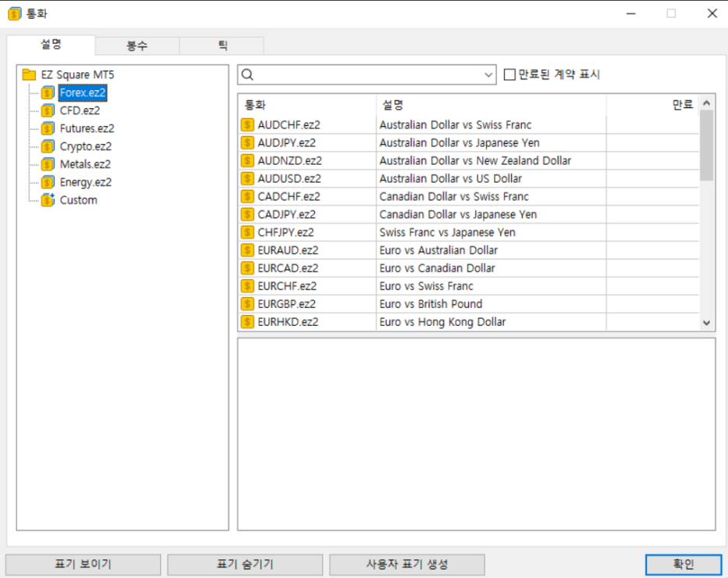Click the CHFJPY.ez2 symbol icon
The image size is (728, 578).
[x=247, y=232]
